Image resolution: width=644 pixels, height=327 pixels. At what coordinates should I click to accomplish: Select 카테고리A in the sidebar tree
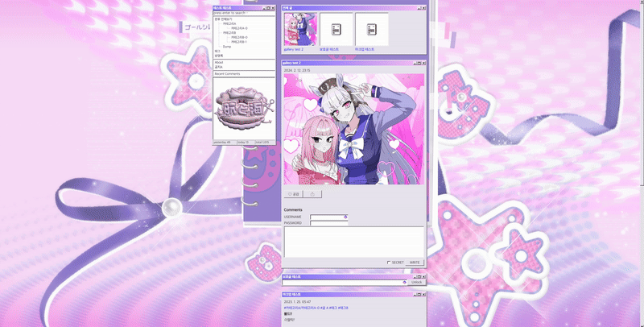pyautogui.click(x=229, y=24)
